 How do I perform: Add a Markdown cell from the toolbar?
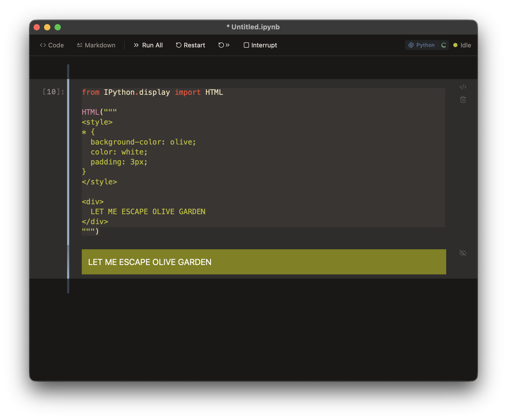[x=96, y=45]
